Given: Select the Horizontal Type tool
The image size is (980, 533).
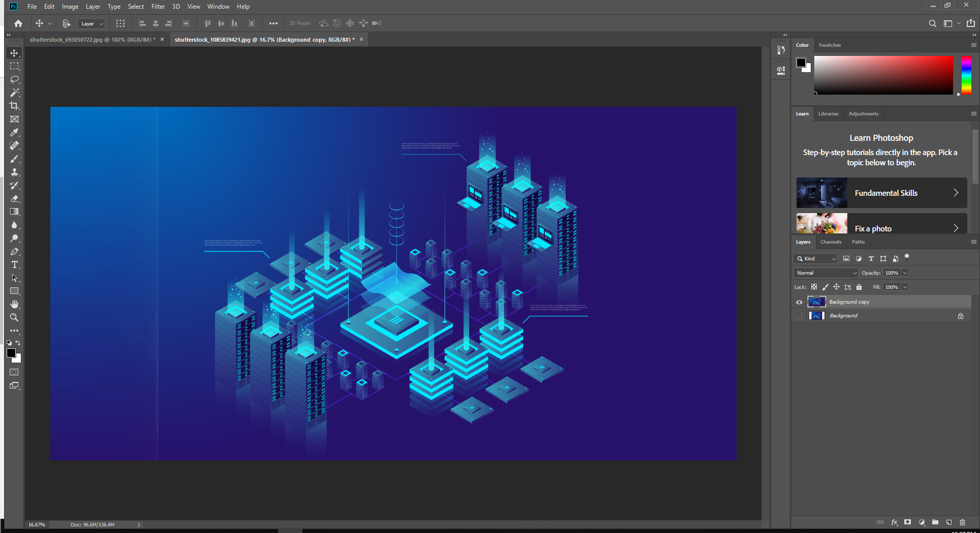Looking at the screenshot, I should [x=14, y=264].
